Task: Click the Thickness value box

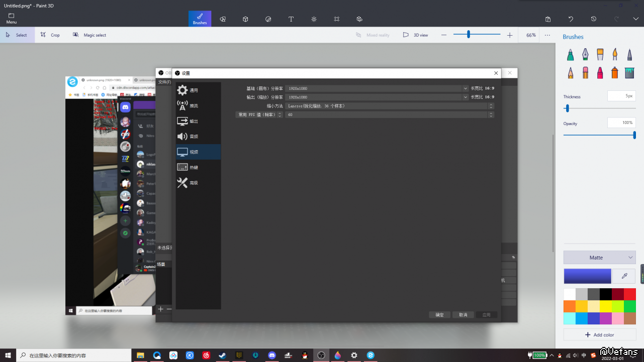Action: click(621, 95)
